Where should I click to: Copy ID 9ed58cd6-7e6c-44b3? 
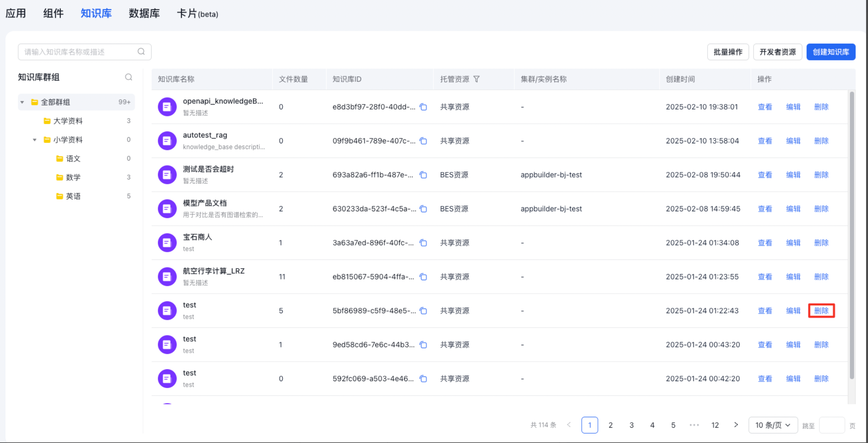pos(423,345)
